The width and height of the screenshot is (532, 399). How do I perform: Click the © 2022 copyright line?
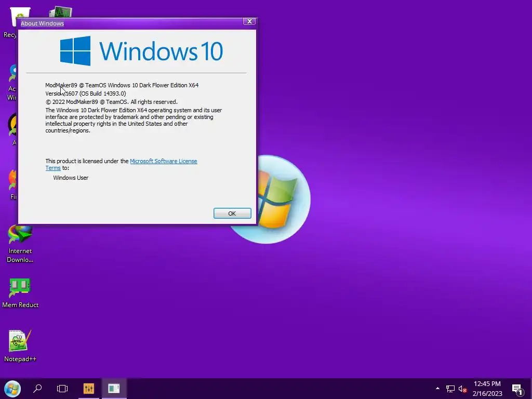pyautogui.click(x=111, y=102)
